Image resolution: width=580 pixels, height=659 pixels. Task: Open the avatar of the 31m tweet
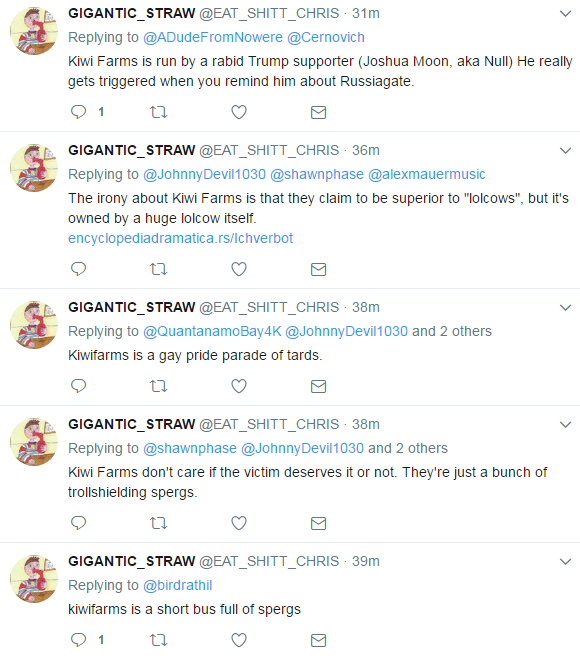click(34, 31)
